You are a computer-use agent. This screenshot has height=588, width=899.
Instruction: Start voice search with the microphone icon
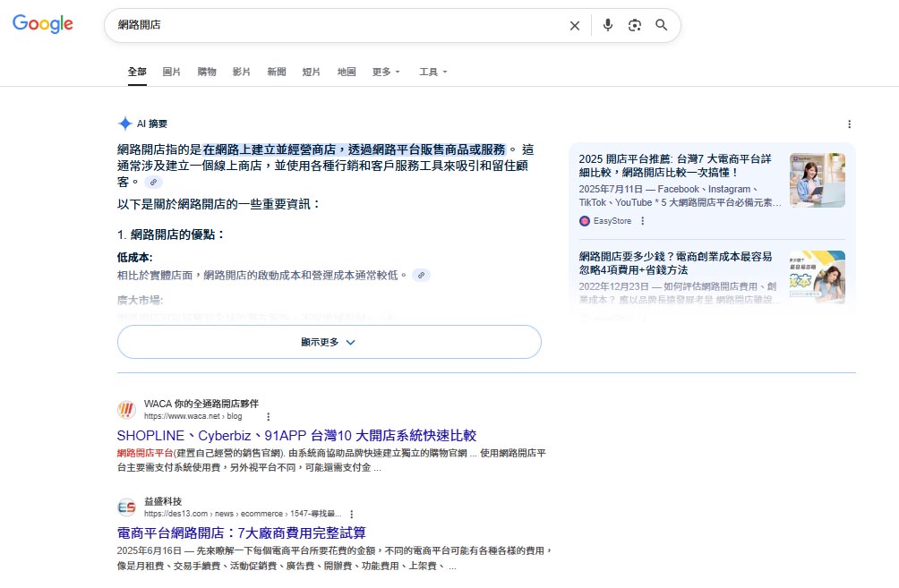coord(608,26)
